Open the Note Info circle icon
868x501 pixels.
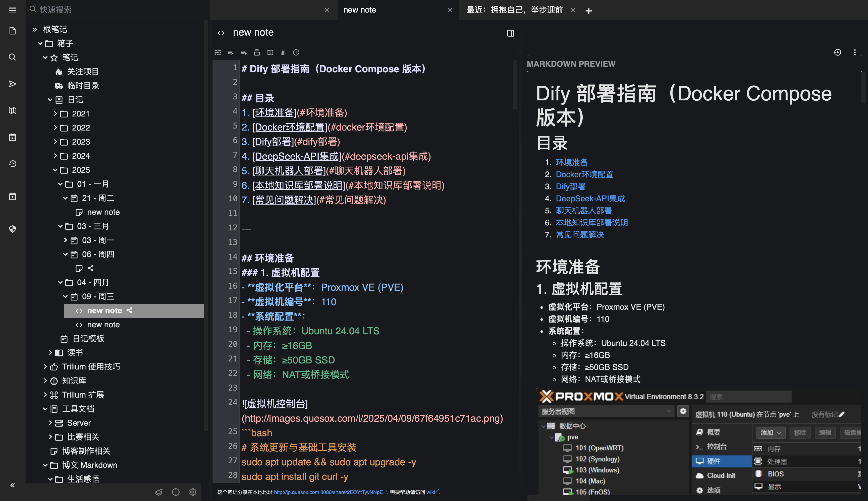(x=296, y=53)
